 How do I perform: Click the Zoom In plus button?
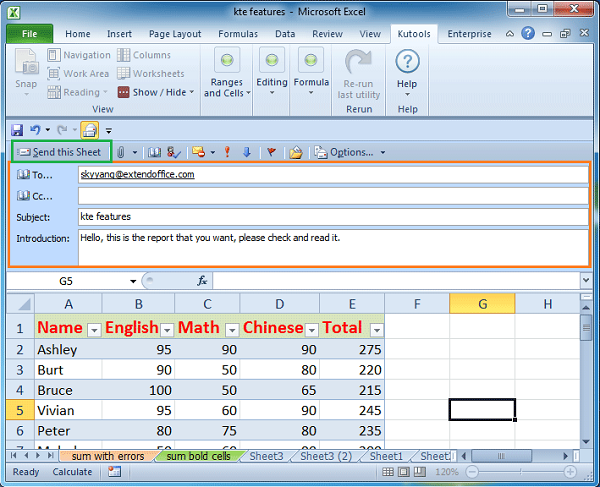tap(570, 472)
